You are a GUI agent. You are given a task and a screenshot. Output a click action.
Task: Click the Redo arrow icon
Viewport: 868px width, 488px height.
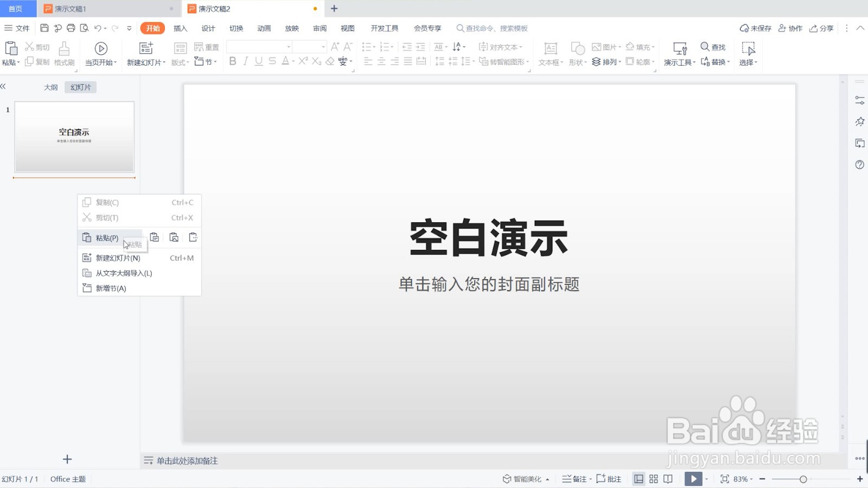(x=115, y=28)
